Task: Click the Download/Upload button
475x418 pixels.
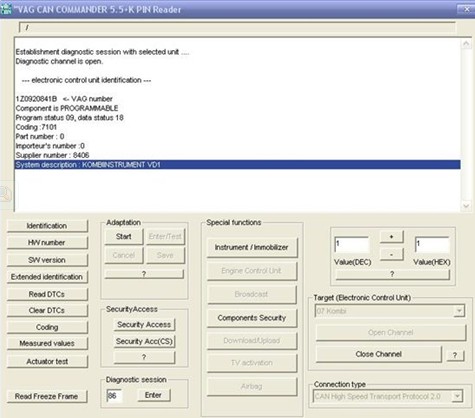Action: 252,341
